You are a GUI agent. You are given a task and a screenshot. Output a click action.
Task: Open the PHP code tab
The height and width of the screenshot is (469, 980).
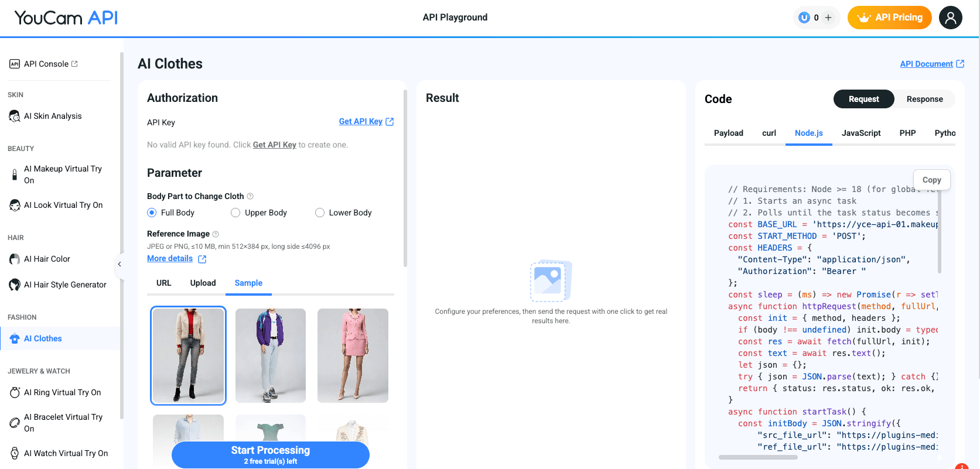coord(907,133)
